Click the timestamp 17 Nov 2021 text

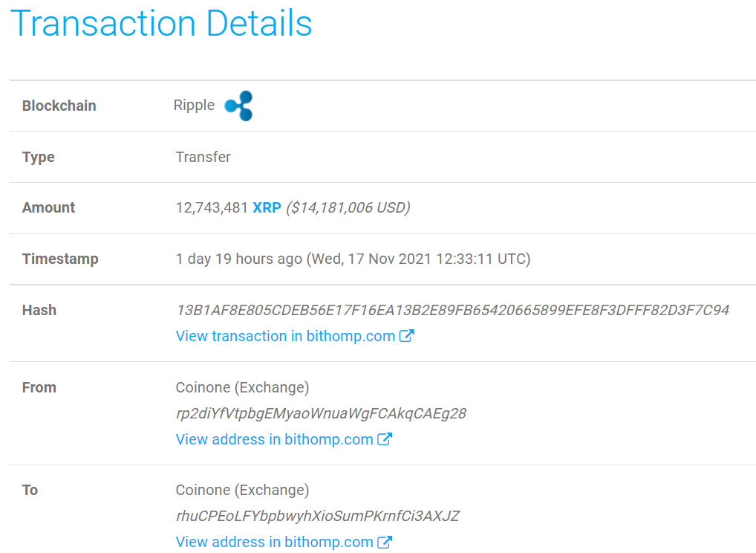[x=390, y=259]
